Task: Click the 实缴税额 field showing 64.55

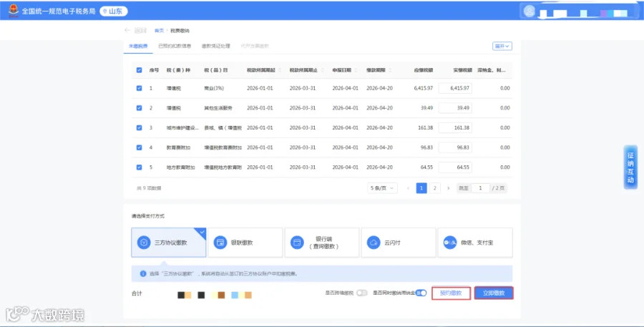Action: 455,167
